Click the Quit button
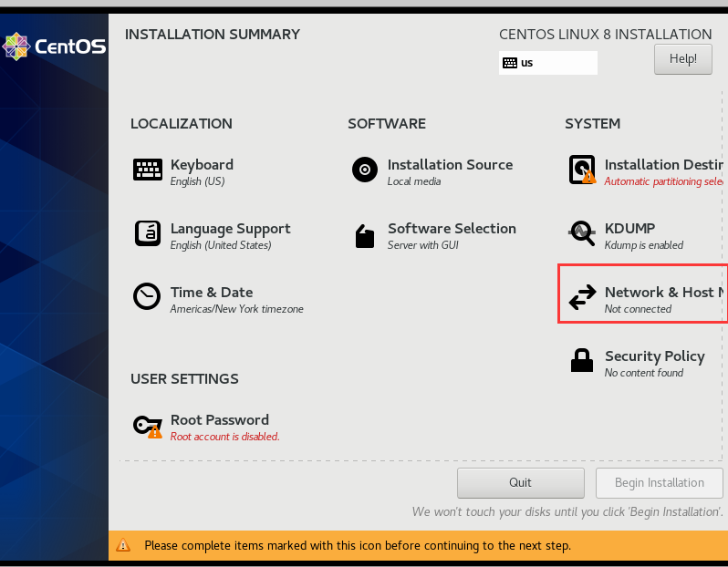Screen dimensions: 728x567 pos(521,482)
